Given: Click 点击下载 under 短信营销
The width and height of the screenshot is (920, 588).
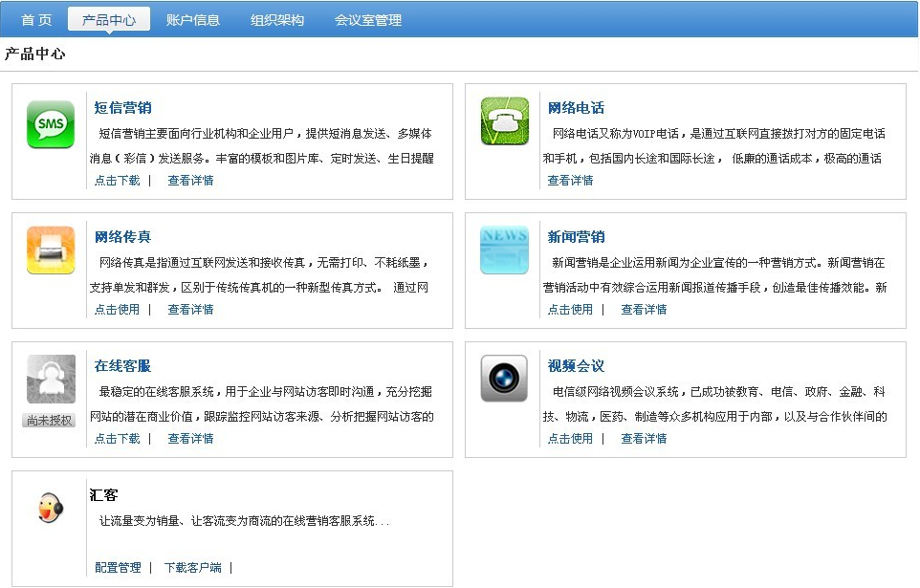Looking at the screenshot, I should pos(117,181).
